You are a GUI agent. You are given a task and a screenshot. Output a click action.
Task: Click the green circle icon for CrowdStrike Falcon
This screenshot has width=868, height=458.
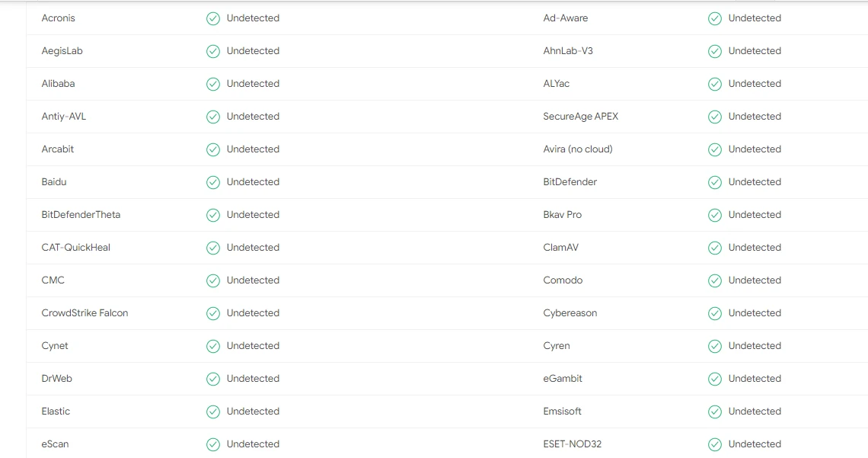tap(213, 313)
